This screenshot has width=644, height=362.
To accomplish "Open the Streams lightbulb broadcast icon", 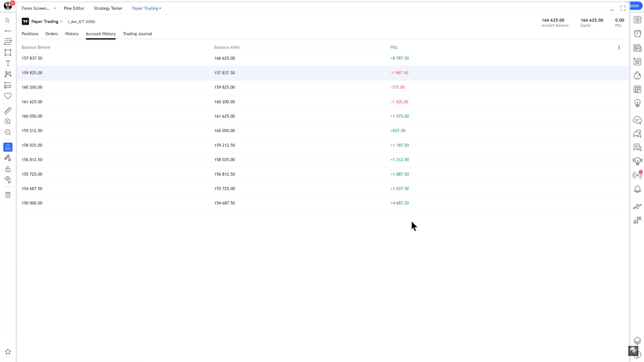I will (x=637, y=161).
